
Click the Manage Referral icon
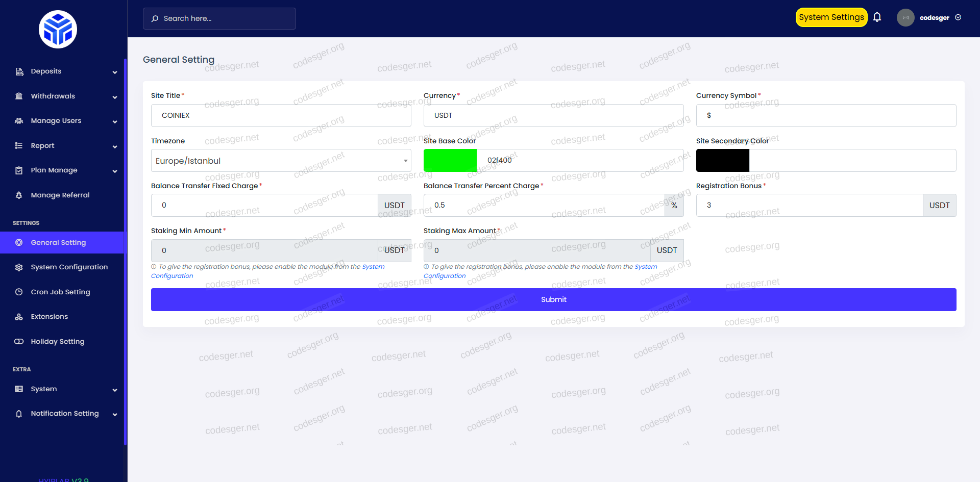(19, 195)
